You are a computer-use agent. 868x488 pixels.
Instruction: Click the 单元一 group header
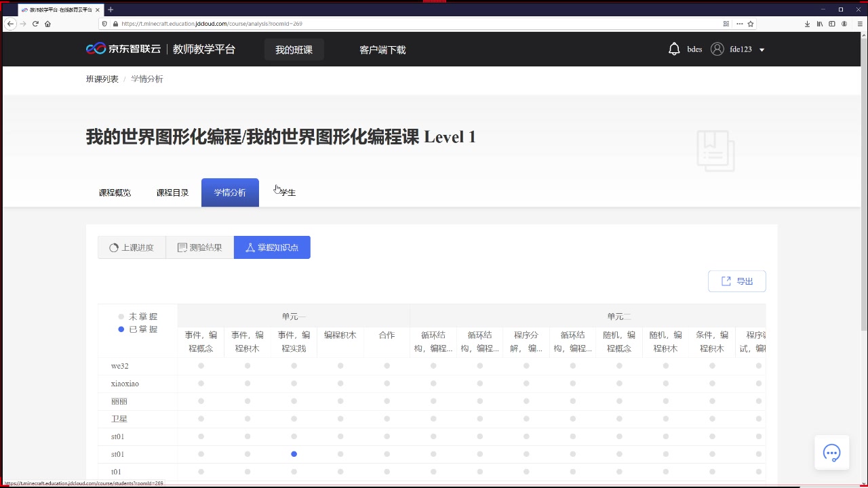(294, 317)
